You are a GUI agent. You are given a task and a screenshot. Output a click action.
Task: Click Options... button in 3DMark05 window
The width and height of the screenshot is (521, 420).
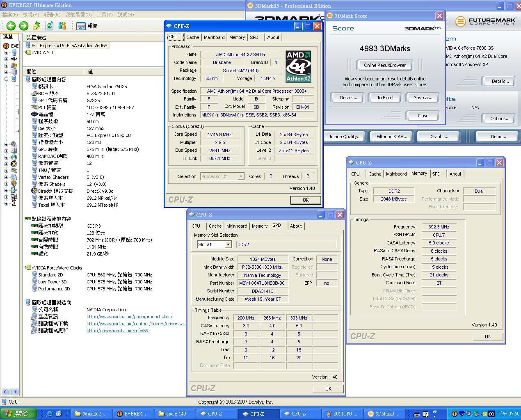click(499, 119)
